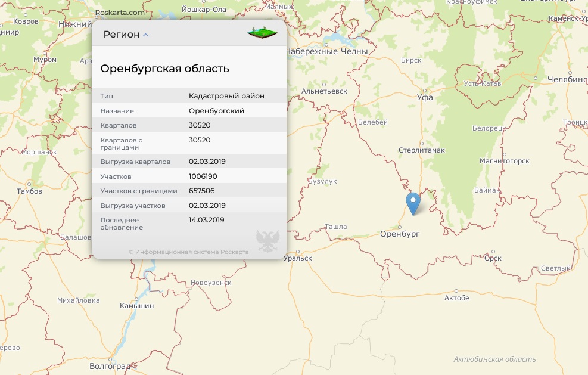Open the Roskarta.com link
This screenshot has height=375, width=588.
(120, 12)
